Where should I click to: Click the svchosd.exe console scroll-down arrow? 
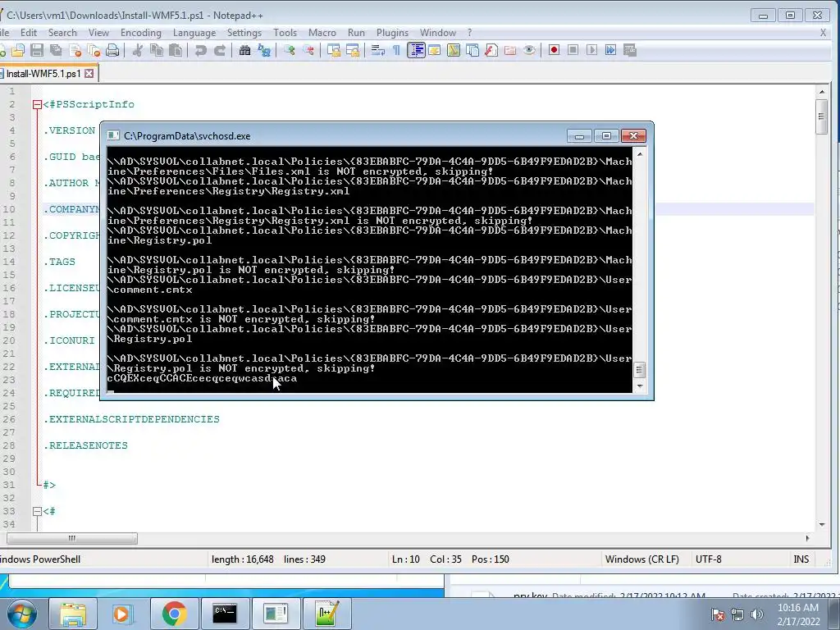point(640,386)
